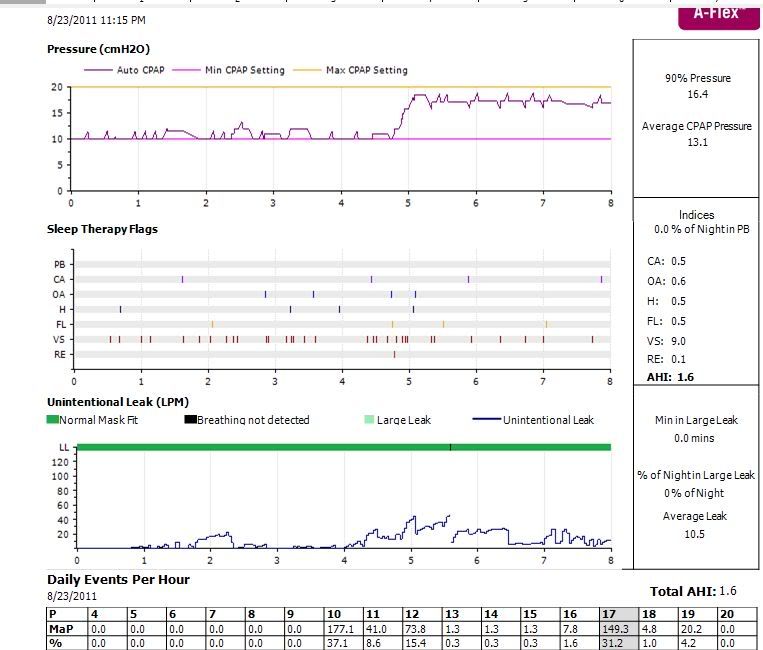Click the light green Large Leak legend swatch
Viewport: 763px width, 650px height.
pyautogui.click(x=369, y=420)
